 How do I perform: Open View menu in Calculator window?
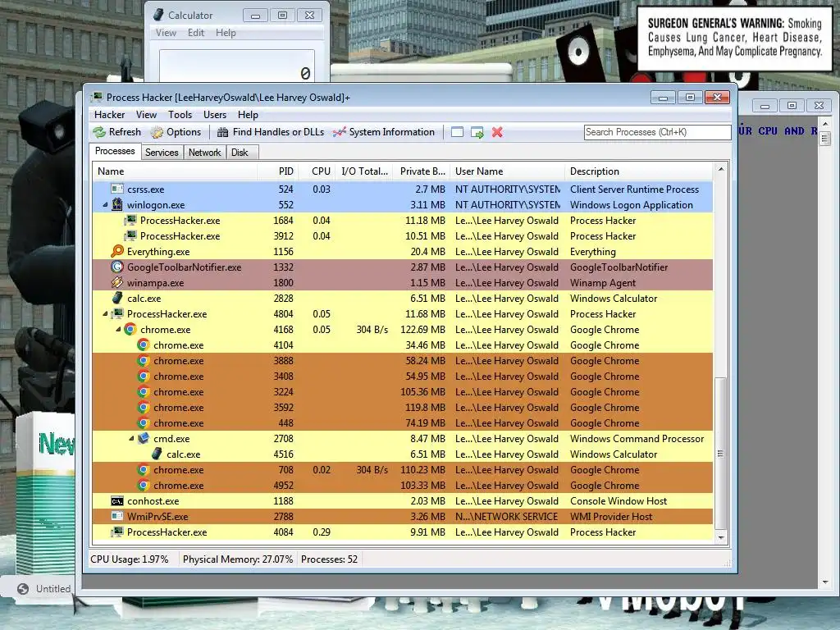[x=166, y=33]
